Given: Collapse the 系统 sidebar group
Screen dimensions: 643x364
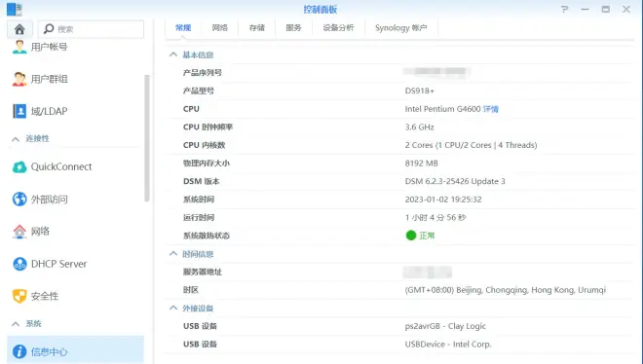Looking at the screenshot, I should [16, 324].
